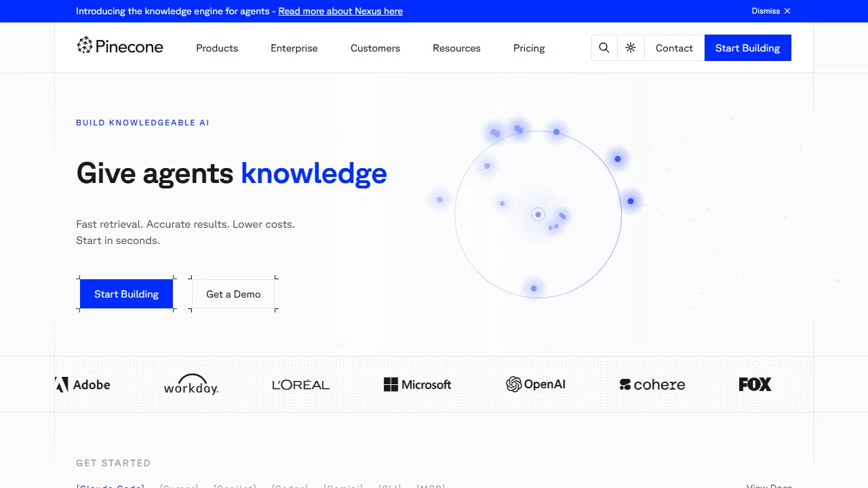This screenshot has width=868, height=488.
Task: Click the Microsoft logo
Action: click(417, 384)
